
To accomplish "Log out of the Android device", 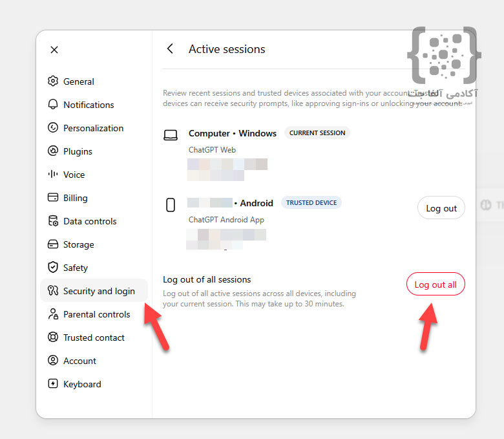I will [441, 208].
